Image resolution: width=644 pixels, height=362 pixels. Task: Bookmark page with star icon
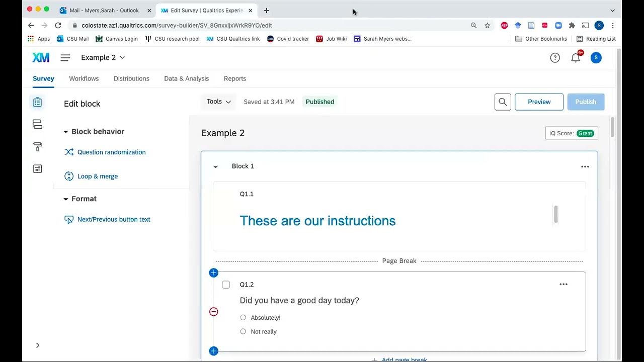pyautogui.click(x=487, y=25)
